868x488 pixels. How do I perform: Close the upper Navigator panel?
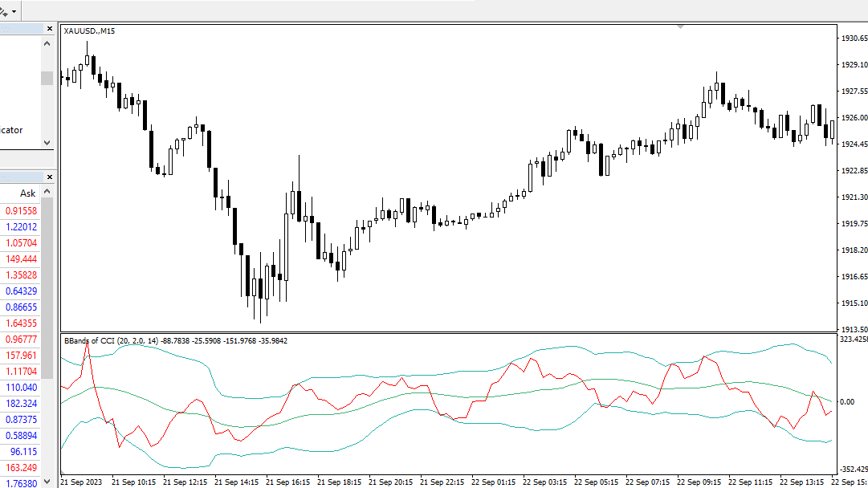[x=49, y=29]
